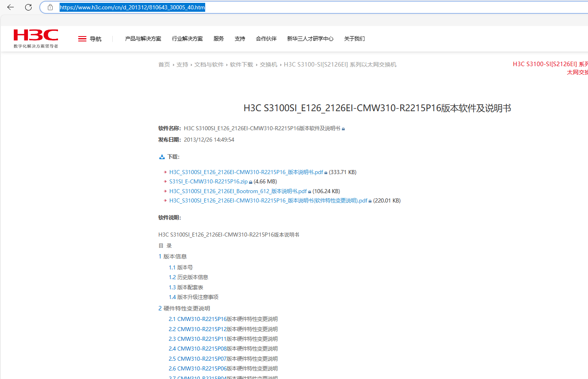The width and height of the screenshot is (588, 379).
Task: Jump to section 1.2 历史版本信息
Action: [x=189, y=278]
